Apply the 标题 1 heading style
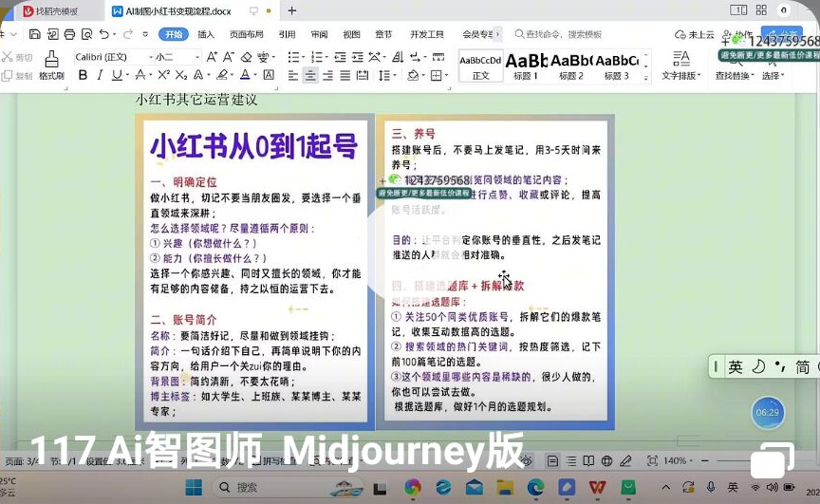The image size is (820, 504). click(526, 65)
